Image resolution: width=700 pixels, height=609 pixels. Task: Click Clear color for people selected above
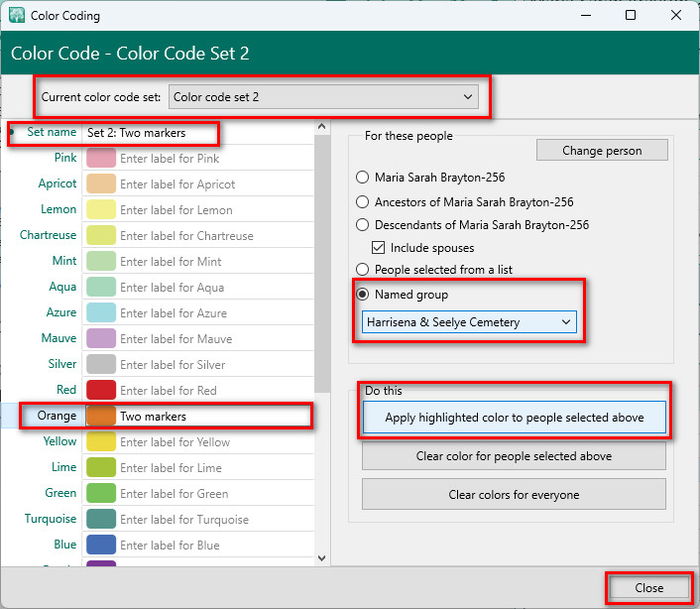(x=514, y=456)
